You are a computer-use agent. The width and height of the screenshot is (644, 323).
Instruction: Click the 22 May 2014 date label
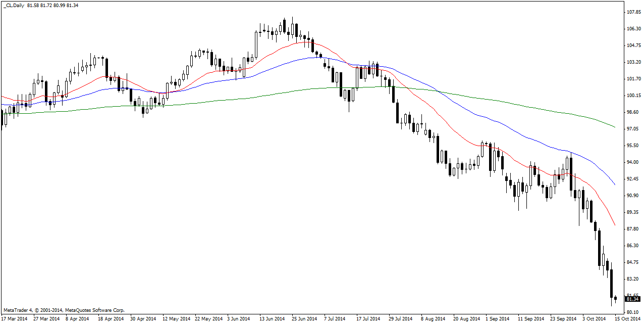(x=208, y=319)
